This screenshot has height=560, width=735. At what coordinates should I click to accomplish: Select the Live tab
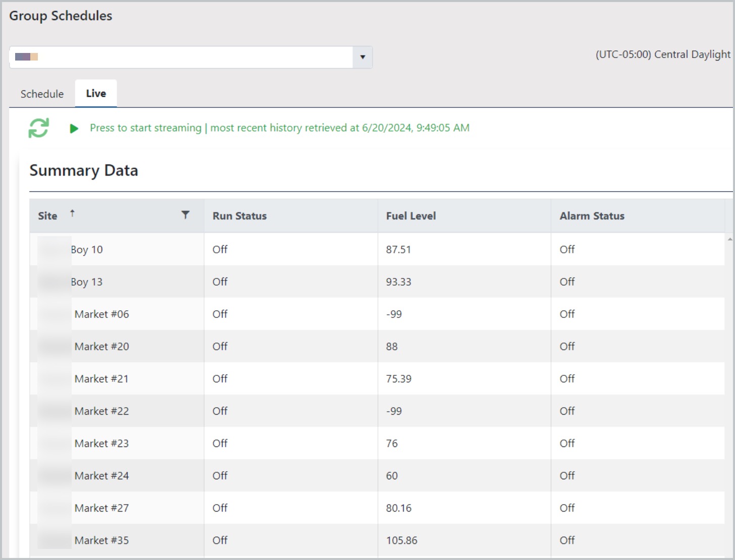(96, 93)
